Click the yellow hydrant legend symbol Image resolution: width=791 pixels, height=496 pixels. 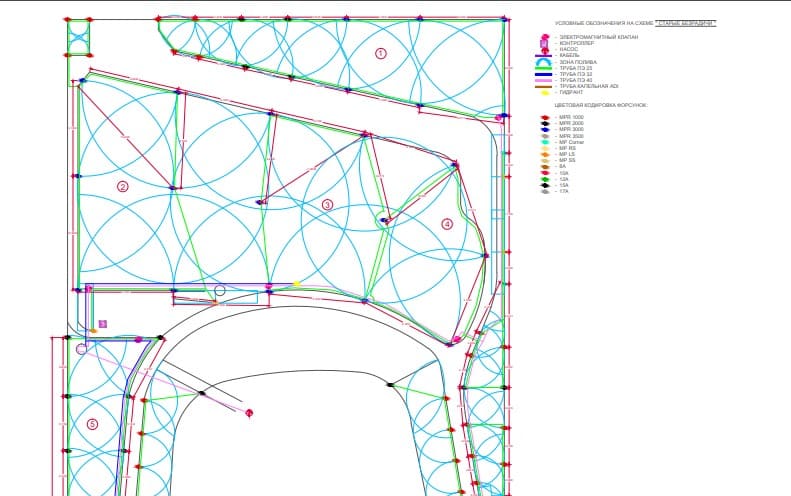click(545, 93)
